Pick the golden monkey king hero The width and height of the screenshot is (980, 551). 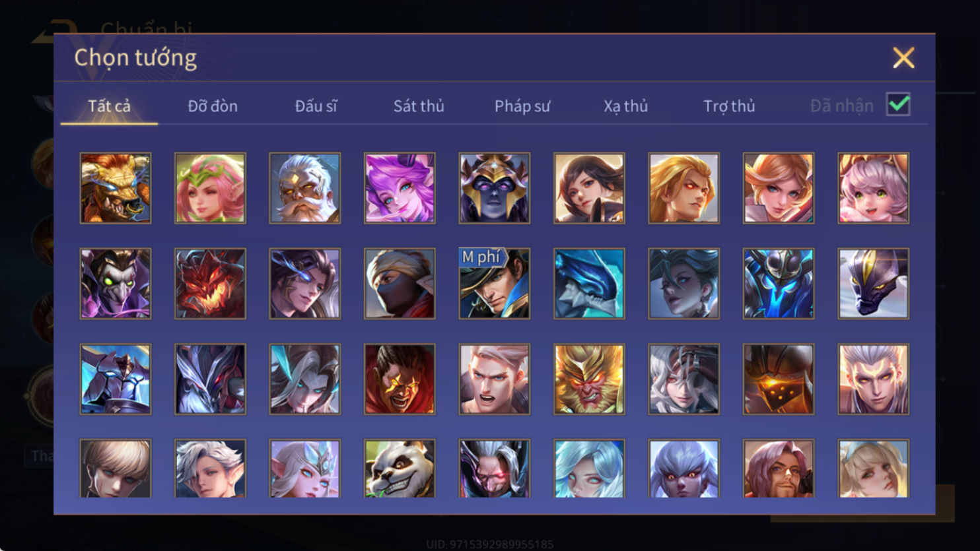pos(589,379)
